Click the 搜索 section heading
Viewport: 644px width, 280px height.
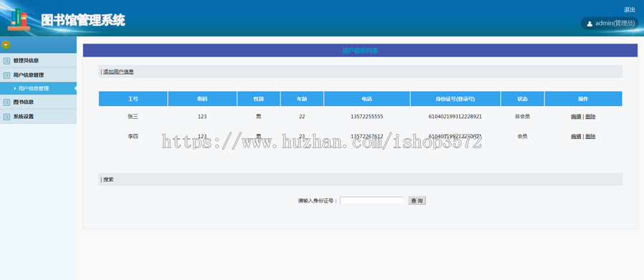(109, 180)
